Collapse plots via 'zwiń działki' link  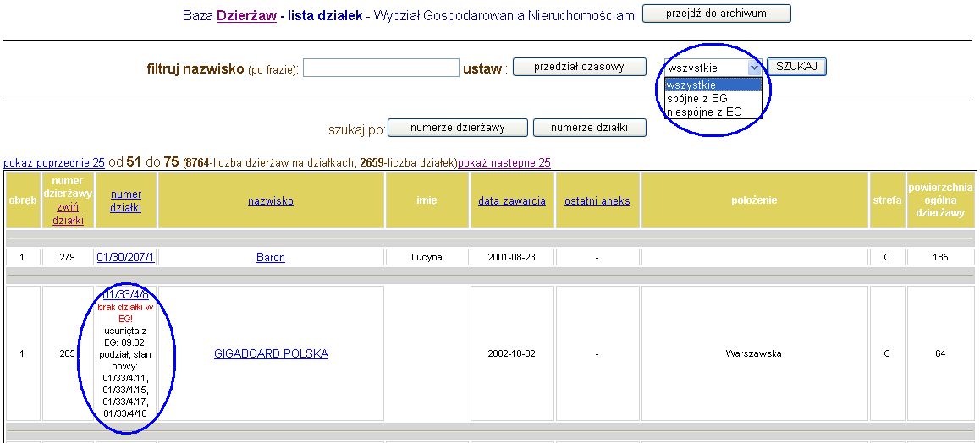click(67, 214)
